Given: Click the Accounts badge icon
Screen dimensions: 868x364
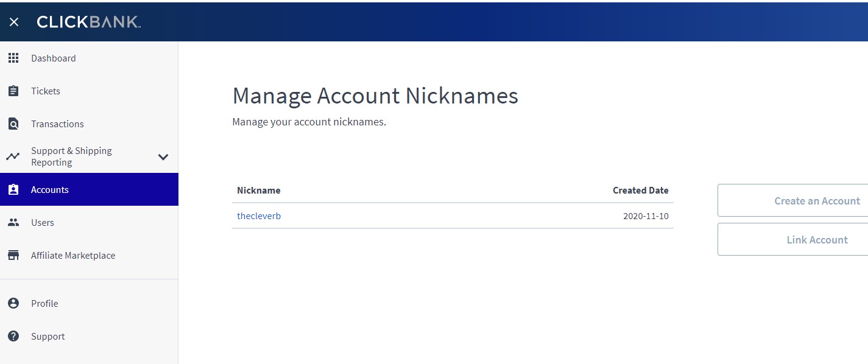Looking at the screenshot, I should coord(13,189).
